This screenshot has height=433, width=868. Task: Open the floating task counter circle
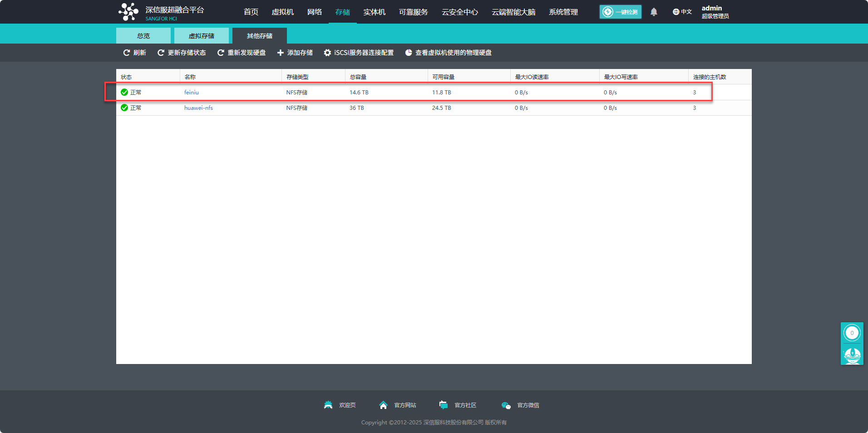[852, 333]
